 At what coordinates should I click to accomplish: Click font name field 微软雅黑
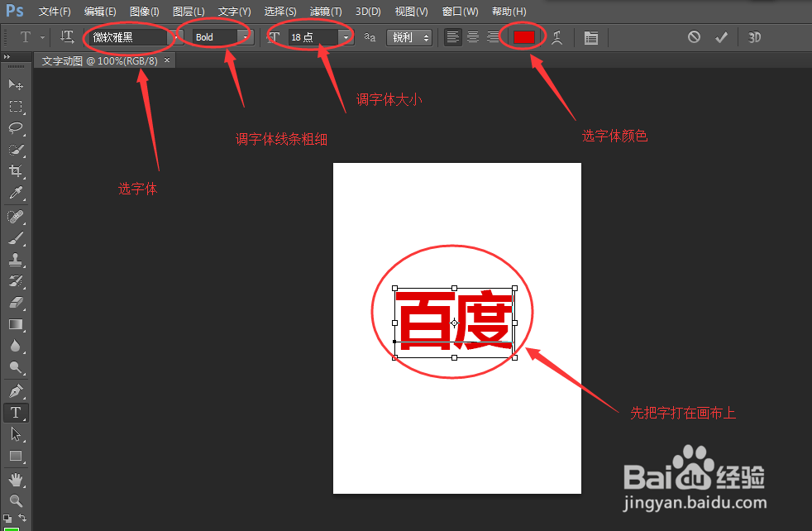click(x=128, y=37)
